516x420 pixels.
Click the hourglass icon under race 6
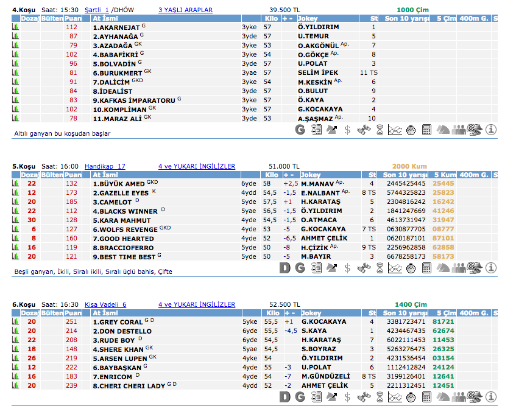pyautogui.click(x=379, y=397)
